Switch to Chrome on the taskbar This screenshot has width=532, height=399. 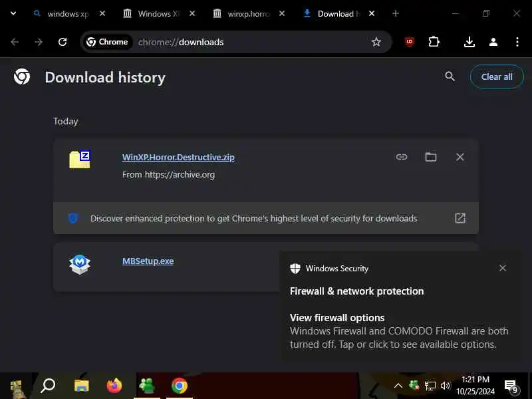pyautogui.click(x=180, y=386)
